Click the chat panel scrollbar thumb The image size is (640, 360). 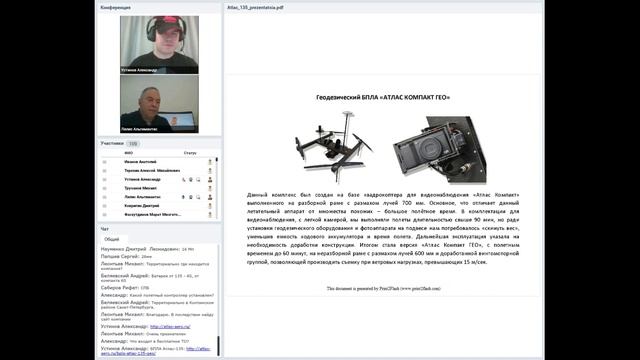(x=218, y=345)
